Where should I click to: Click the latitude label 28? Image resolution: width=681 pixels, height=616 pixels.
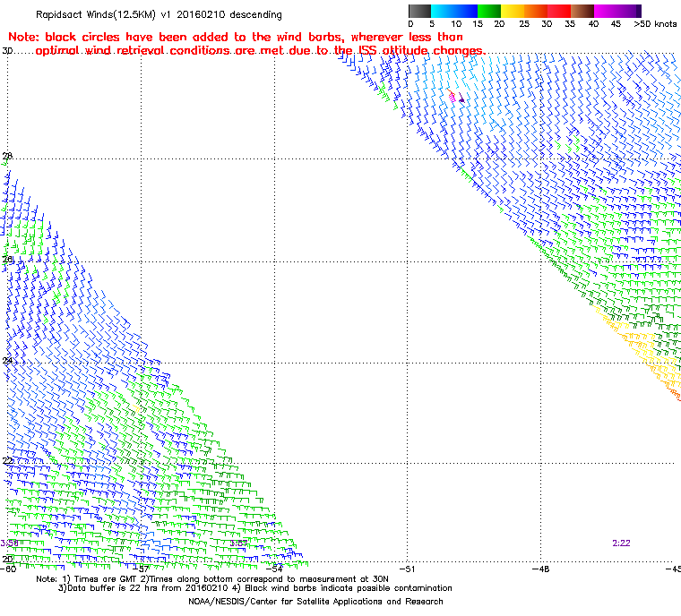pyautogui.click(x=7, y=156)
